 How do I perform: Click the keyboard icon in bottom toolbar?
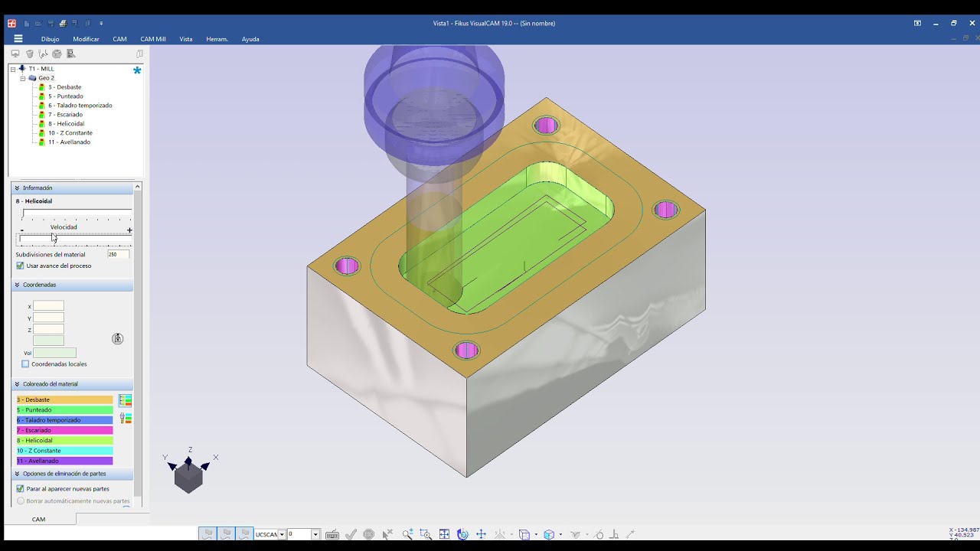pos(332,534)
